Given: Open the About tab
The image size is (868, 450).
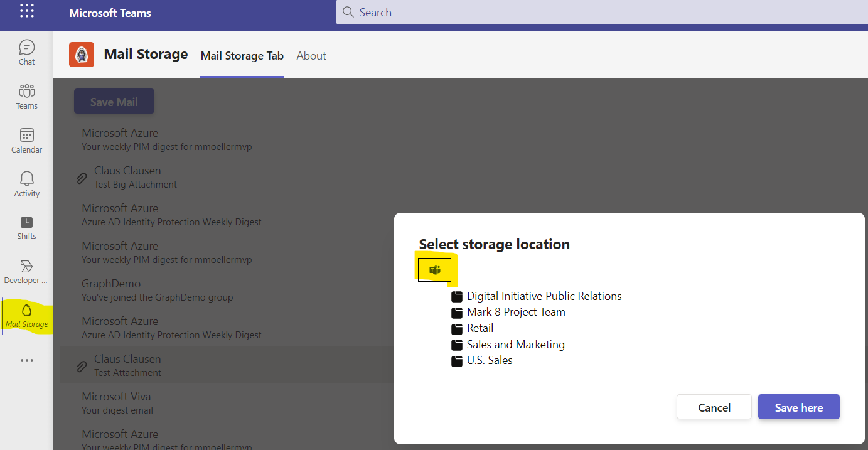Looking at the screenshot, I should tap(311, 56).
